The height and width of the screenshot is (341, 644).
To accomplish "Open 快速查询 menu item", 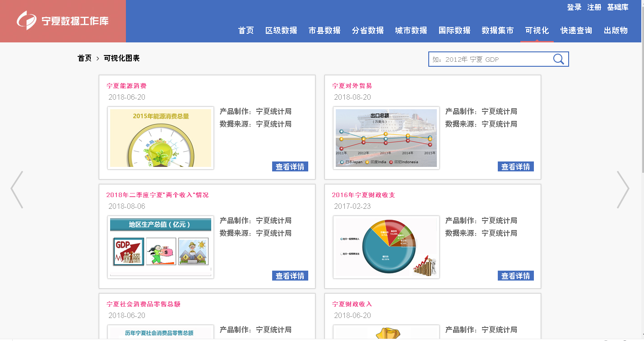I will click(576, 30).
